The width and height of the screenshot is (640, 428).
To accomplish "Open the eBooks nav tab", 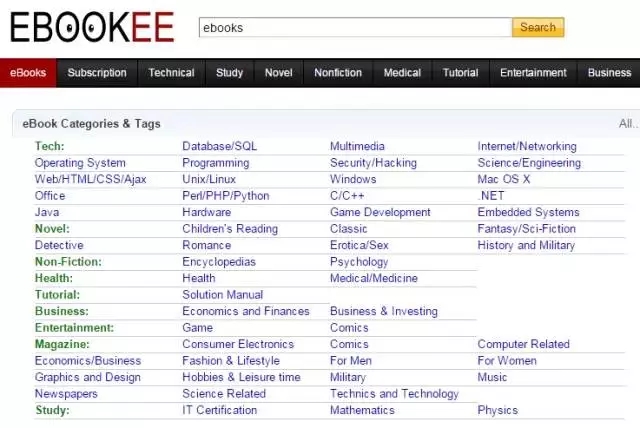I will [28, 73].
